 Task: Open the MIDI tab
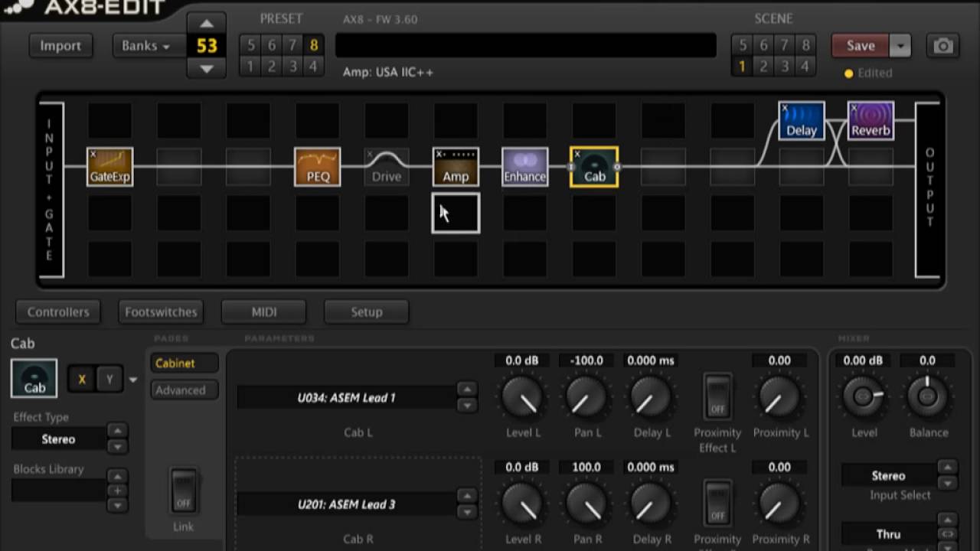click(x=264, y=311)
